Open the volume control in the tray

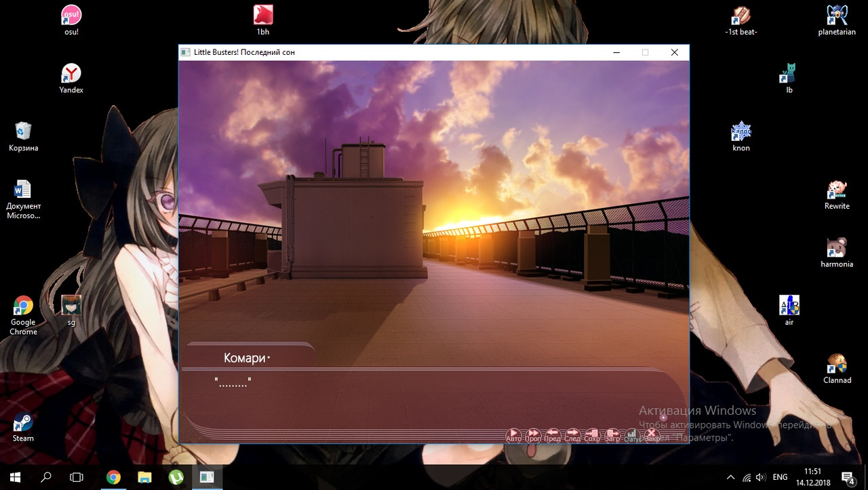(x=761, y=477)
